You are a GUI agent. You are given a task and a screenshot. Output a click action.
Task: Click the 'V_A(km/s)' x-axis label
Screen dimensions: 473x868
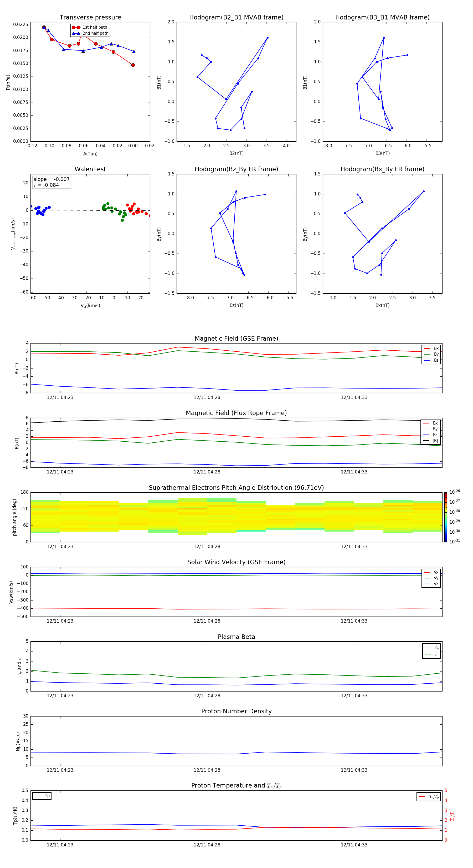pyautogui.click(x=90, y=306)
